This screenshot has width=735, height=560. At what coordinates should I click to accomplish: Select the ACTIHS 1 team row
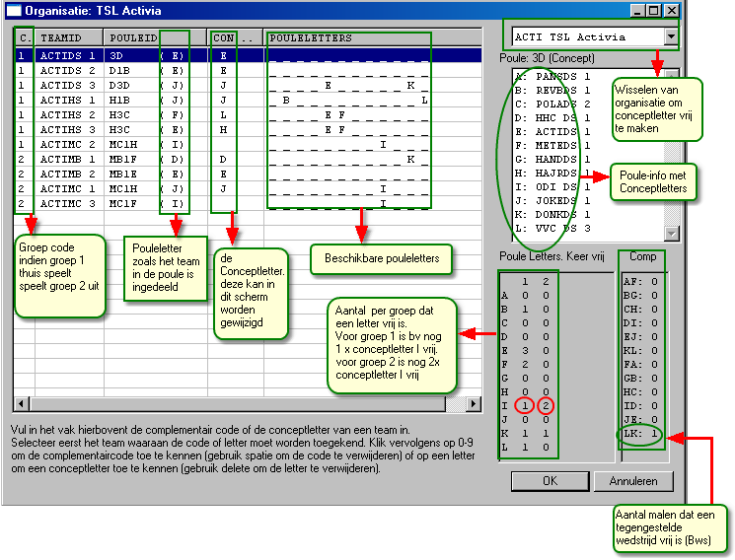pyautogui.click(x=248, y=101)
